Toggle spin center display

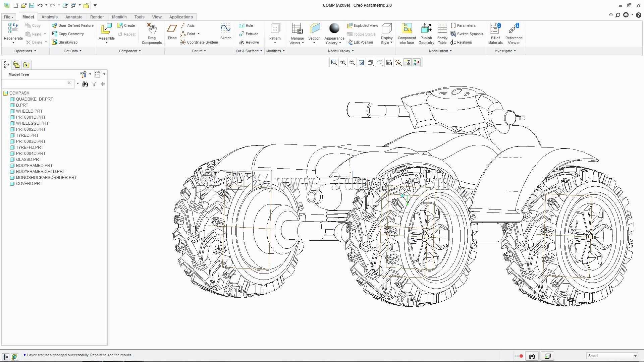click(417, 63)
